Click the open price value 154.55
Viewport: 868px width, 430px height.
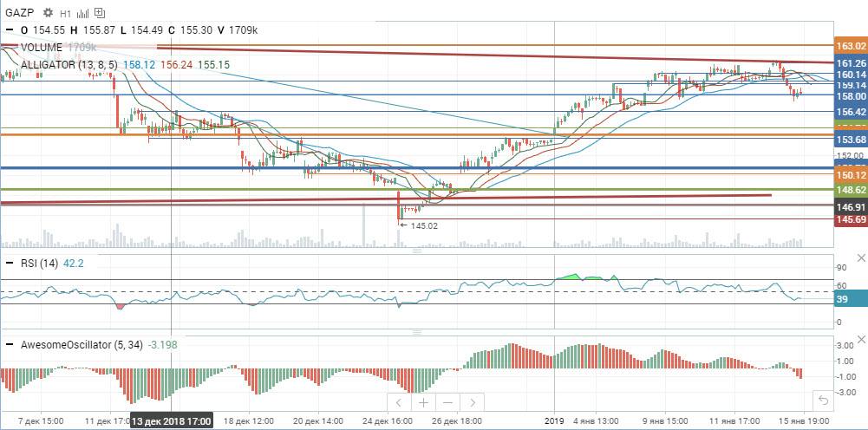[x=49, y=30]
